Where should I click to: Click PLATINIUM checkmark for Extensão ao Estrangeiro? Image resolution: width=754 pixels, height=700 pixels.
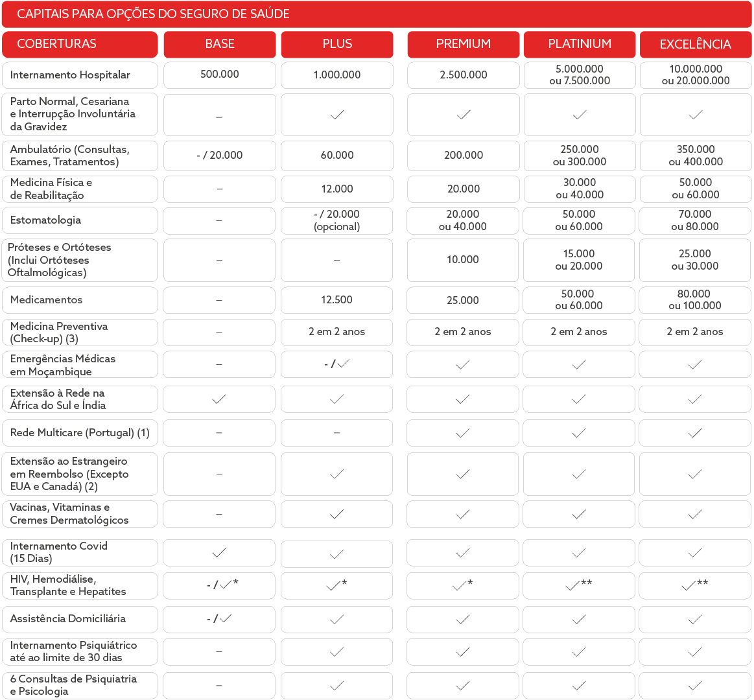click(x=579, y=474)
